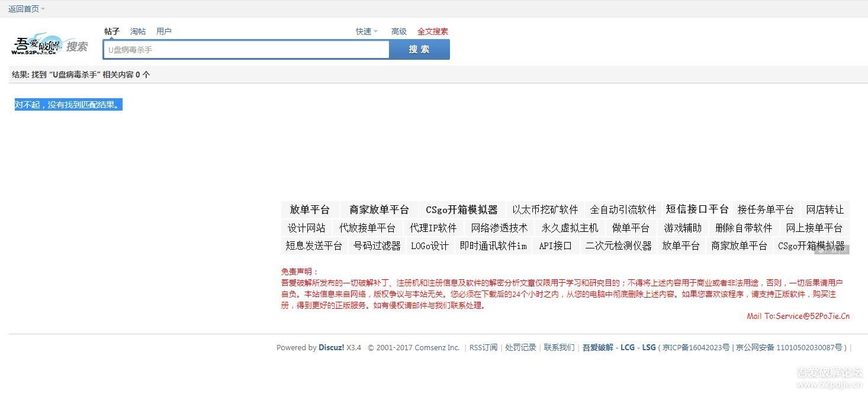Open the 短息发送平台 ad link
This screenshot has width=868, height=394.
(314, 246)
